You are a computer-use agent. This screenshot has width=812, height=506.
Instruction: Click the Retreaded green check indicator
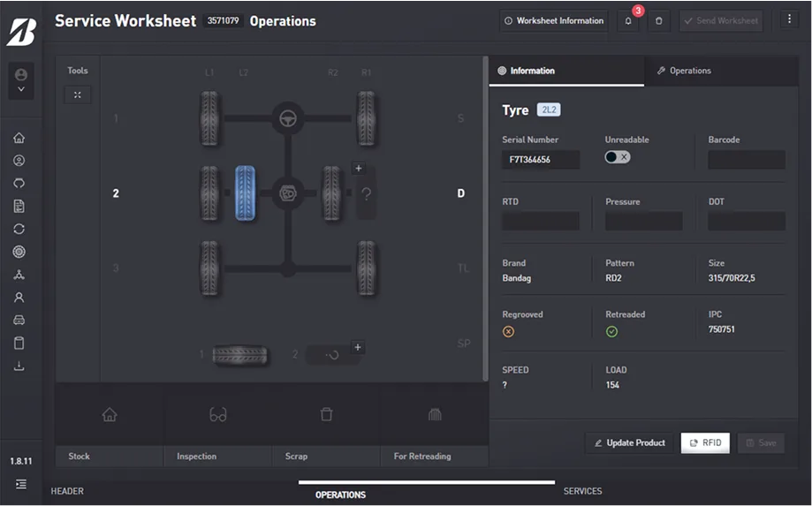611,332
